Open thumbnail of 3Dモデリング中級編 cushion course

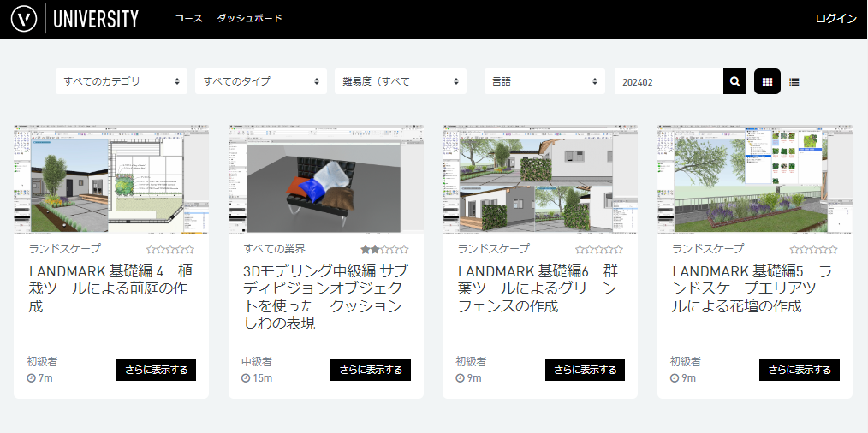click(x=326, y=180)
